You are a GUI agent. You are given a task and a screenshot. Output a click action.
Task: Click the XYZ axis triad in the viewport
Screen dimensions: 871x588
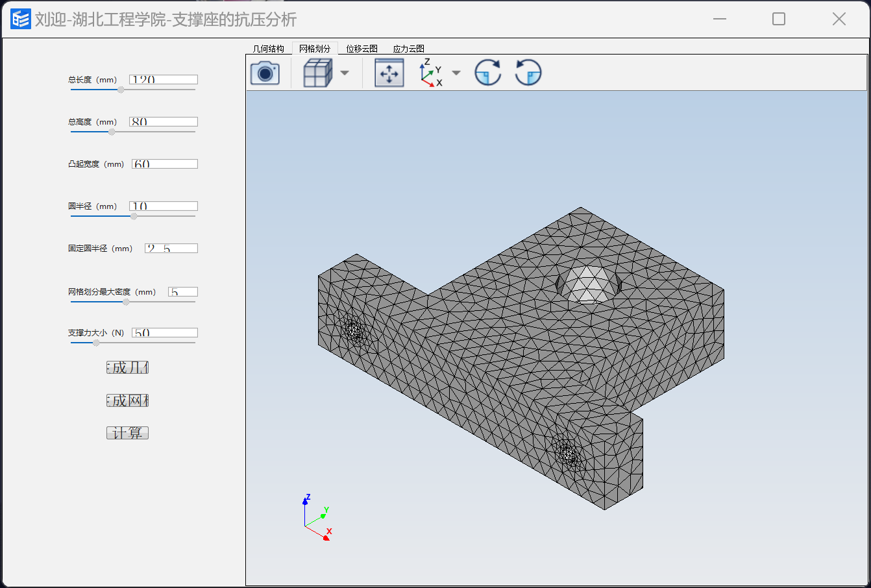click(x=317, y=517)
